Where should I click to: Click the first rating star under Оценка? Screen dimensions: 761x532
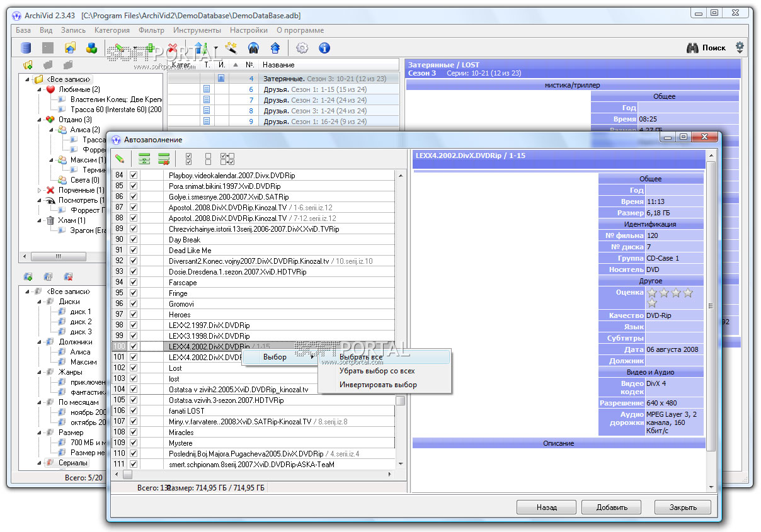pos(653,293)
